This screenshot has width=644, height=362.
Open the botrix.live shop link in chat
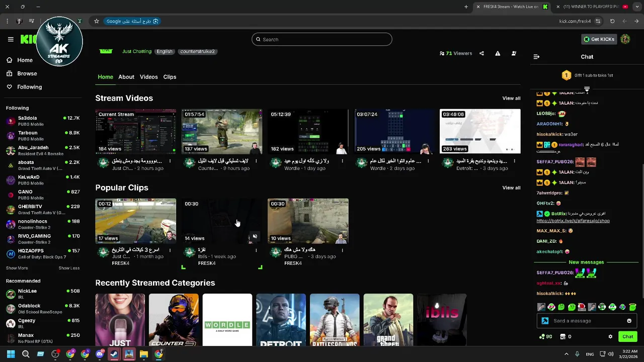tap(573, 221)
